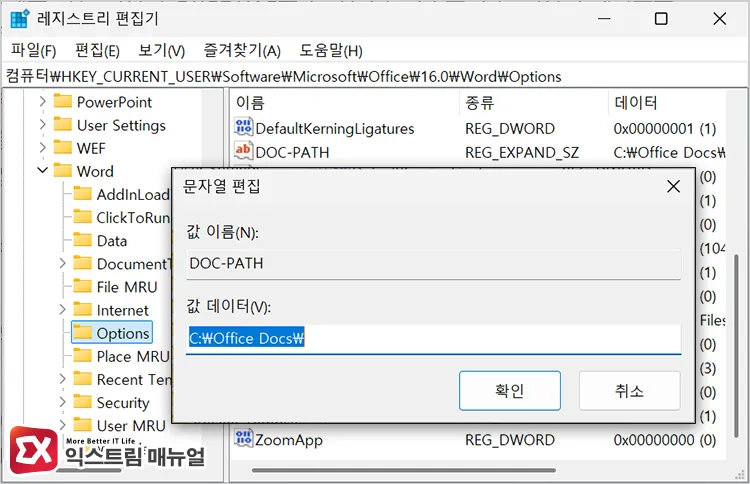Open the 도움말(H) menu
This screenshot has width=750, height=484.
click(x=331, y=50)
